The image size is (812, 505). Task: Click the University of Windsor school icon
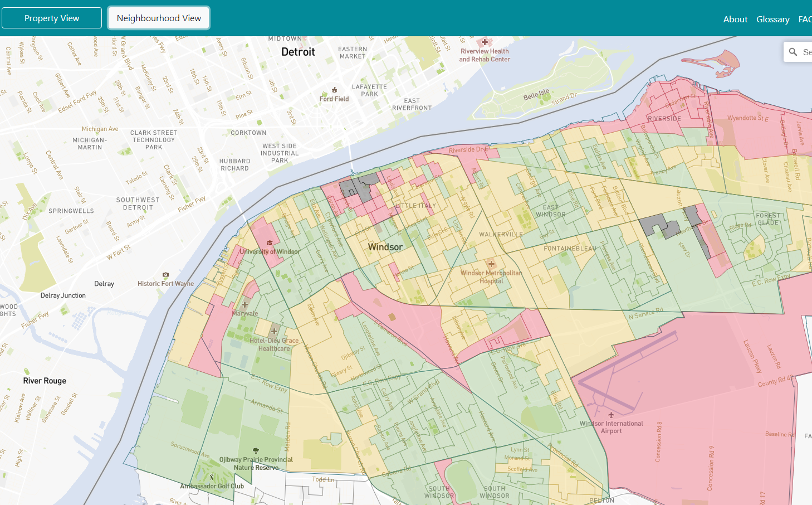click(x=270, y=243)
